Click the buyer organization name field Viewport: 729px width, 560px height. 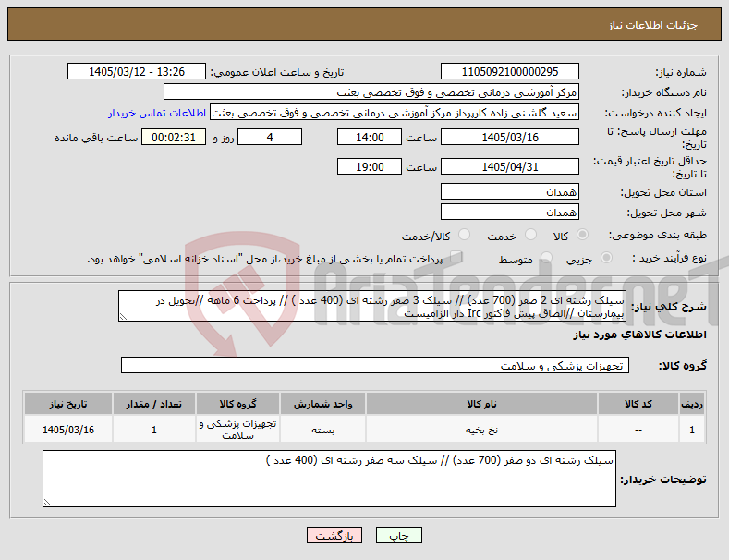click(x=371, y=92)
